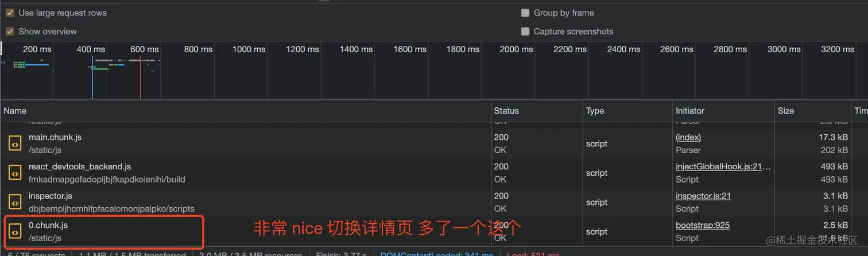Click the react_devtools_backend.js script file icon
Viewport: 868px width, 256px height.
coord(15,173)
